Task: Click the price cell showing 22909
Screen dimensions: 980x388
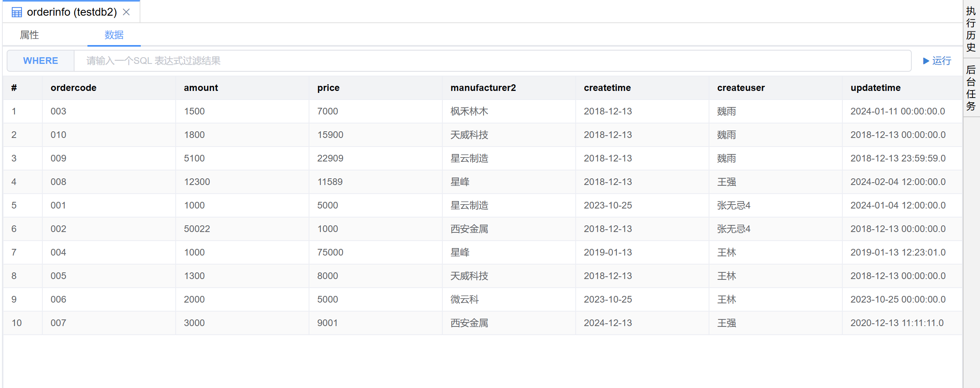Action: (x=330, y=158)
